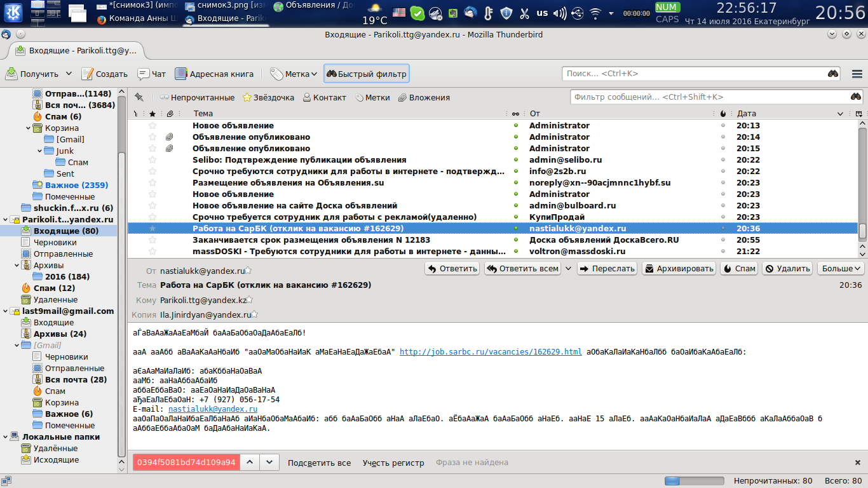Open the column picker icon

859,114
